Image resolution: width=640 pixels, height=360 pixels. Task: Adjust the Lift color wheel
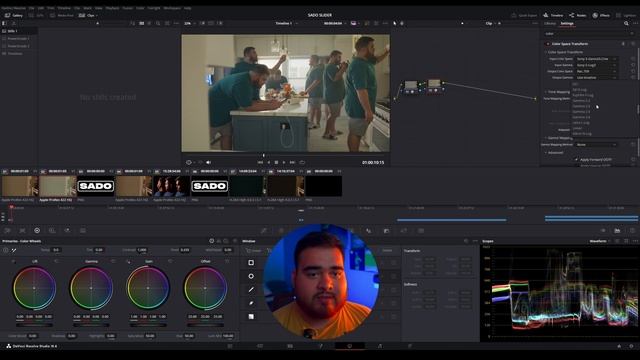[x=34, y=288]
